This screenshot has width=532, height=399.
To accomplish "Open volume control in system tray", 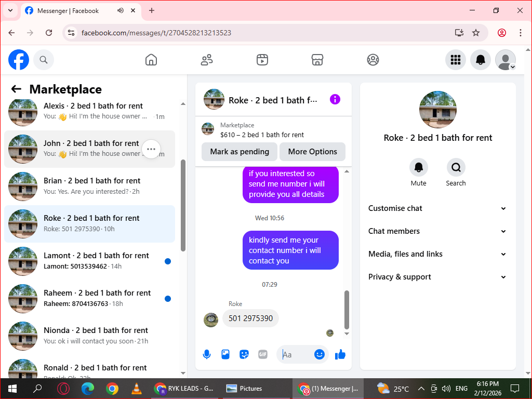I will click(446, 389).
